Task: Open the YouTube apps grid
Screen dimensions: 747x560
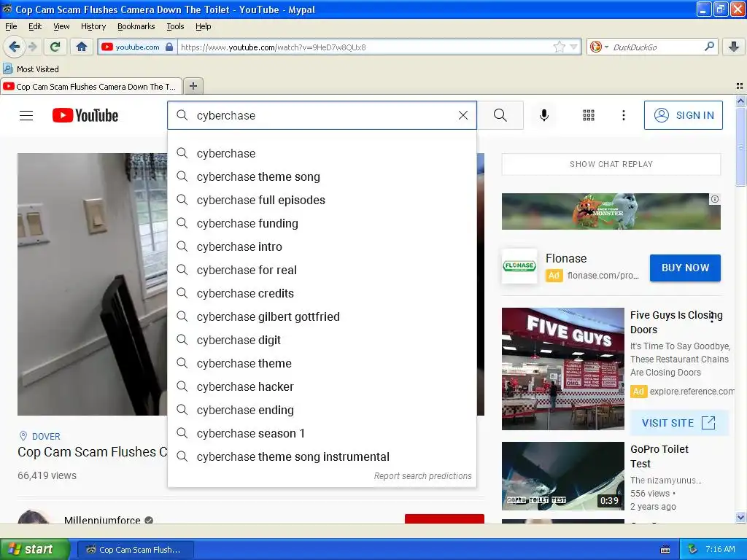Action: [589, 115]
